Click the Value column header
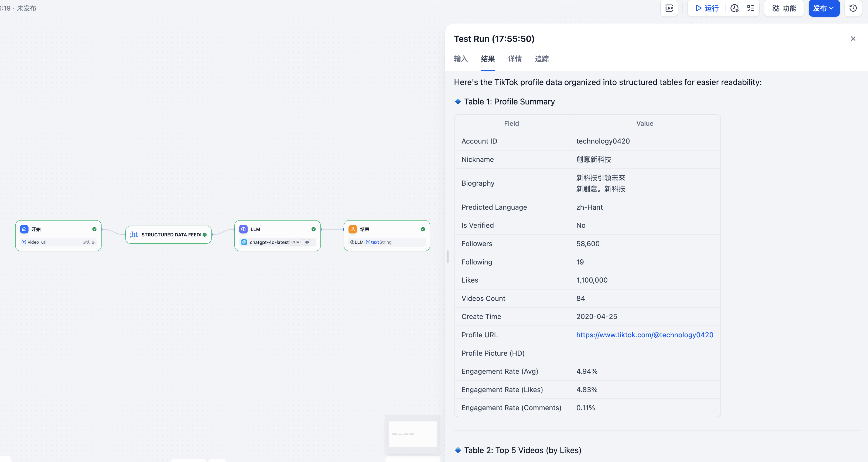The width and height of the screenshot is (868, 462). pyautogui.click(x=645, y=123)
